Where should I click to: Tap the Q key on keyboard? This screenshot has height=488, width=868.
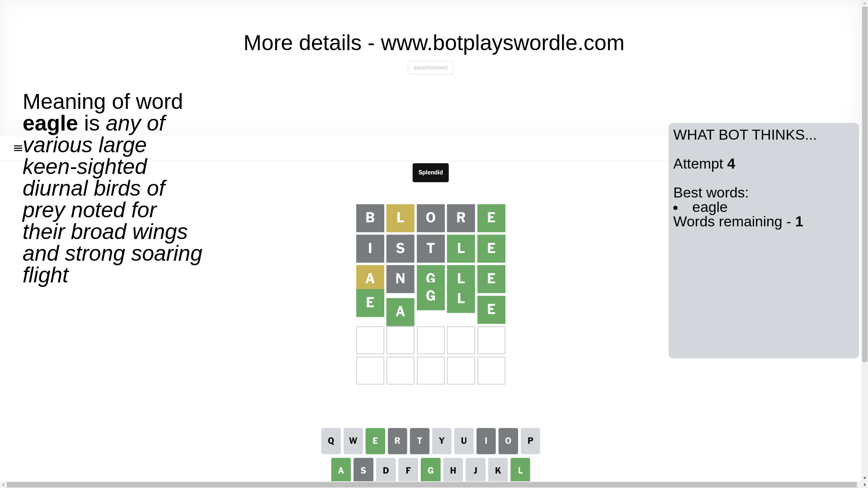coord(331,441)
